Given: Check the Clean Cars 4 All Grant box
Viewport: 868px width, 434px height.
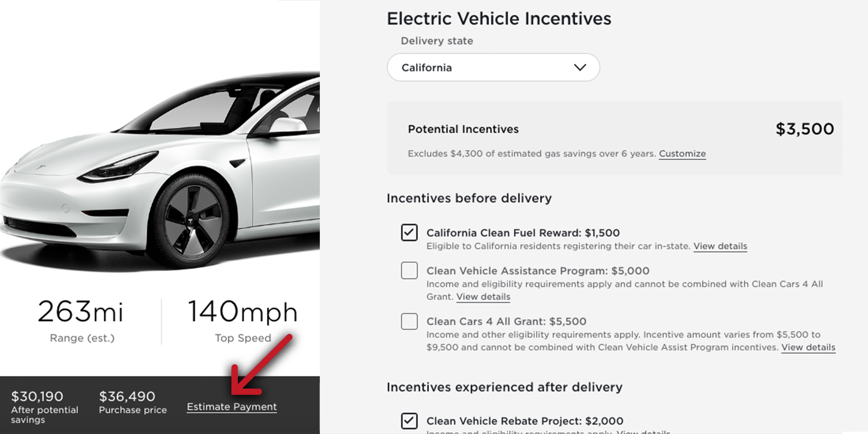Looking at the screenshot, I should tap(409, 322).
